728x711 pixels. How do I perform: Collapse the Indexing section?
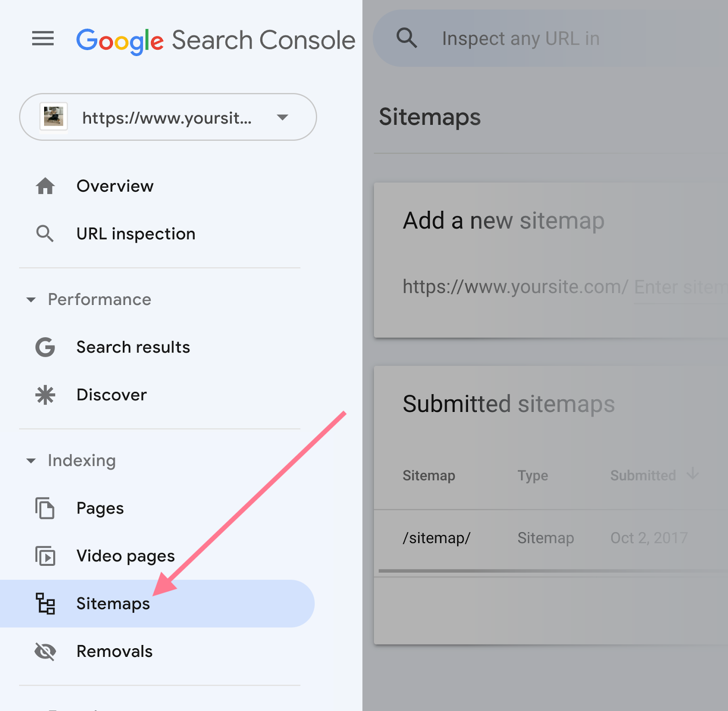(31, 461)
